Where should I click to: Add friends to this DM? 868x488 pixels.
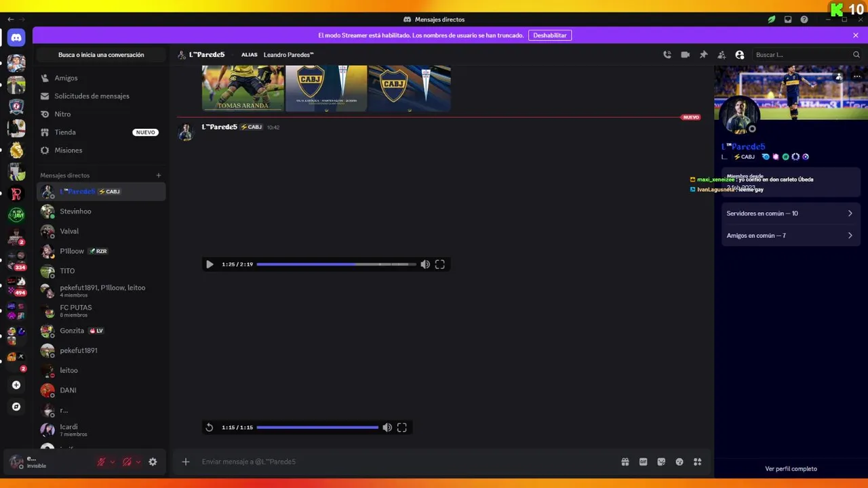coord(722,55)
